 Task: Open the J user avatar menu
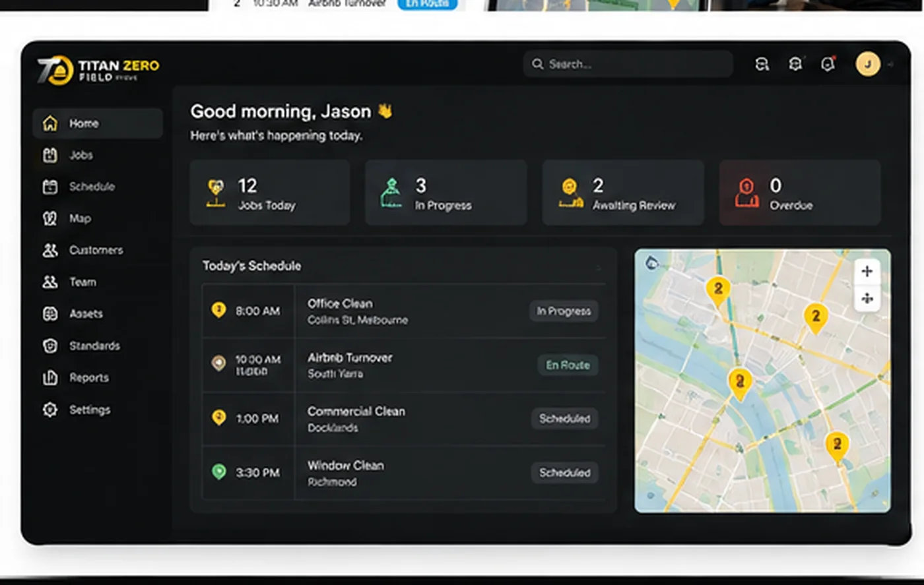[868, 64]
